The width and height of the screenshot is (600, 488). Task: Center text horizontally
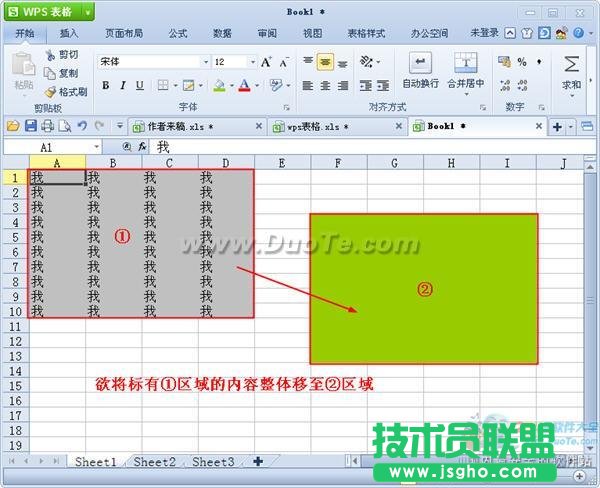coord(325,85)
